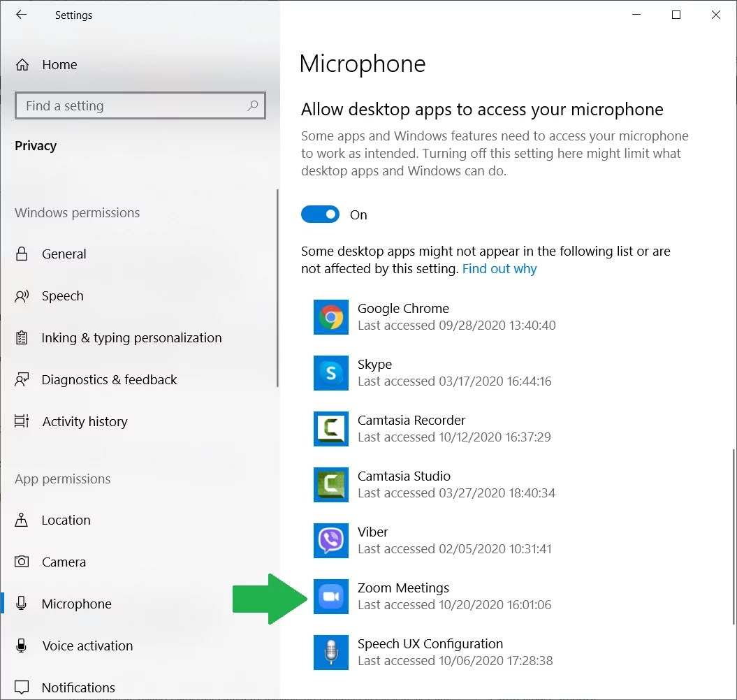Click the Inking & typing clipboard icon

(22, 337)
